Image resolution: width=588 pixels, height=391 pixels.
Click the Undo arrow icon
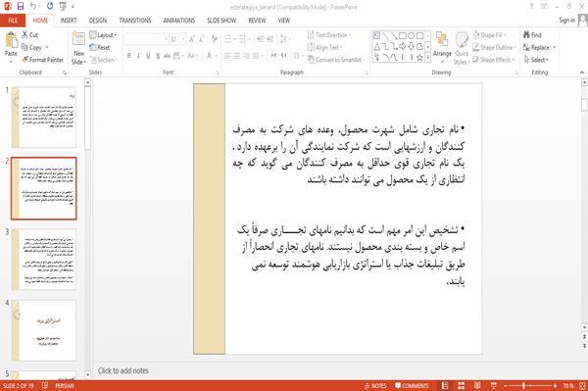[33, 7]
